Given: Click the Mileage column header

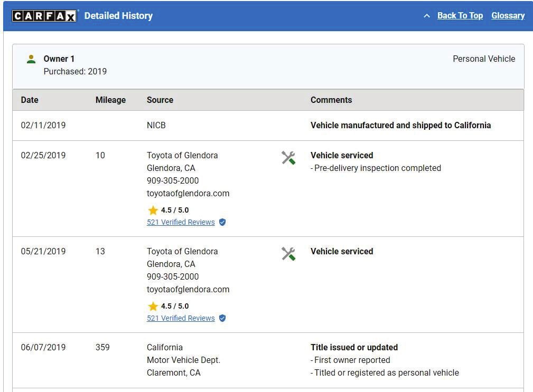Looking at the screenshot, I should pos(110,100).
